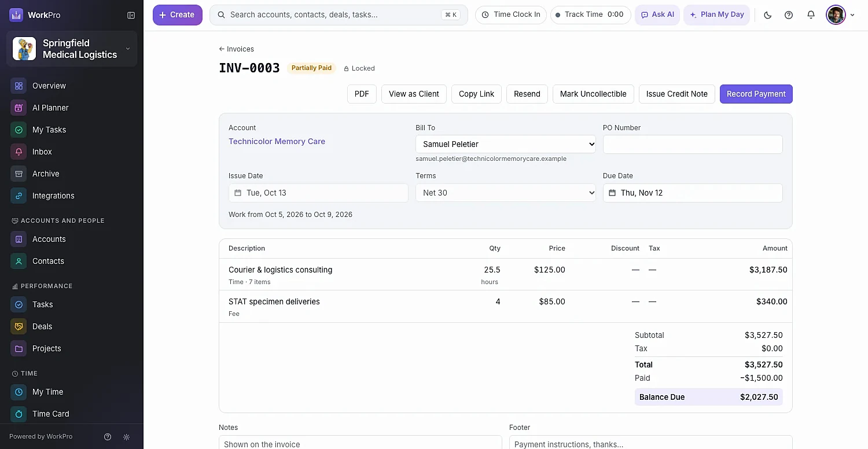This screenshot has width=868, height=449.
Task: Open the Archive box icon
Action: pos(19,174)
